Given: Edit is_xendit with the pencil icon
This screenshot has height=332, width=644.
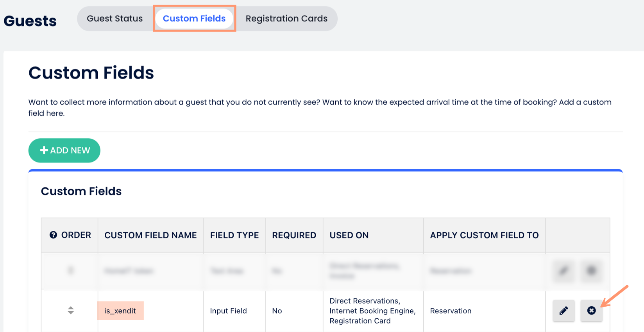Looking at the screenshot, I should click(563, 311).
